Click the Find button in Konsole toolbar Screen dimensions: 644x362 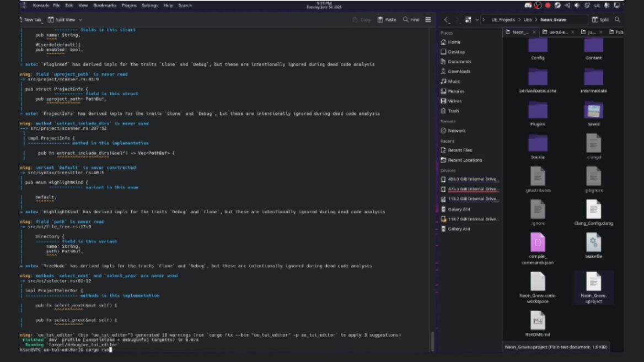(411, 20)
